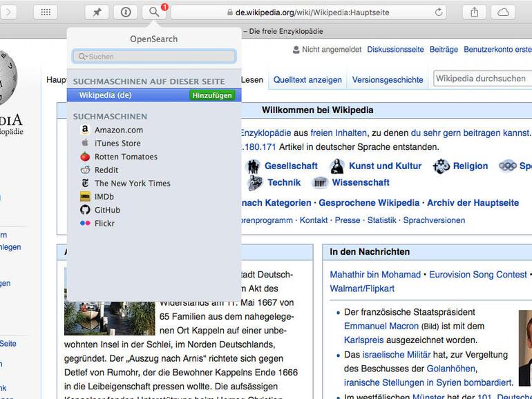Open the Walmart/Flipkart news link
The width and height of the screenshot is (532, 399).
pos(362,289)
